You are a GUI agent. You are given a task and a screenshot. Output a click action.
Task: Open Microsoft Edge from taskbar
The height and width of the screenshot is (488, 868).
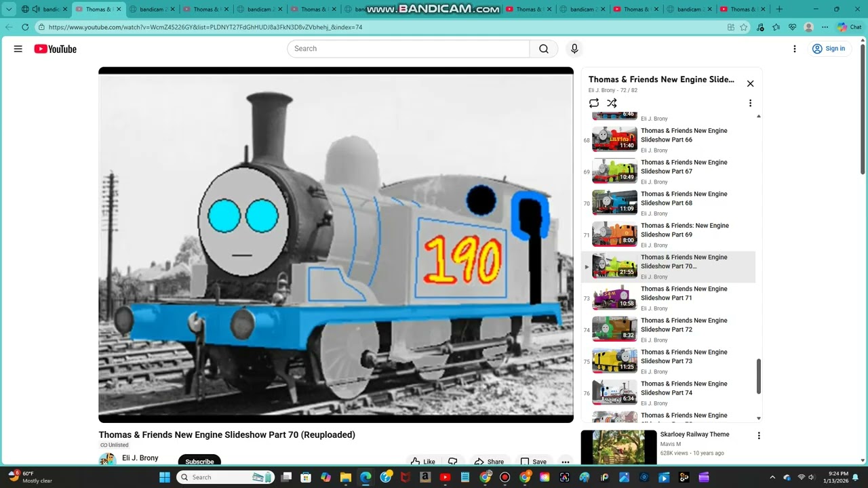(366, 477)
